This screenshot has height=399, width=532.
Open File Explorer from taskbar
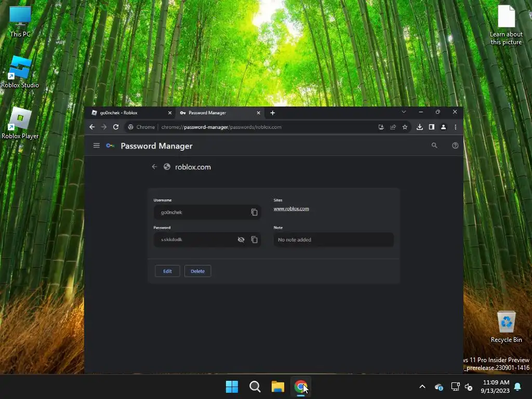tap(277, 387)
